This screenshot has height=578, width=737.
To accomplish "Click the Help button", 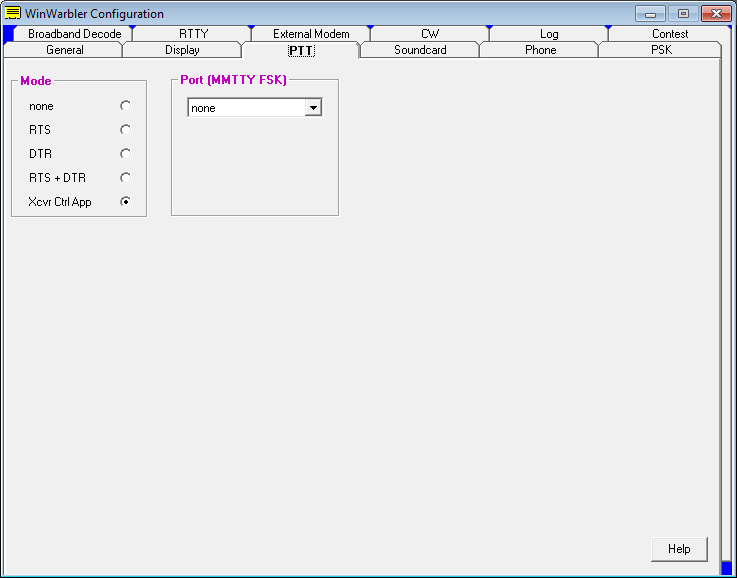I will [x=679, y=549].
